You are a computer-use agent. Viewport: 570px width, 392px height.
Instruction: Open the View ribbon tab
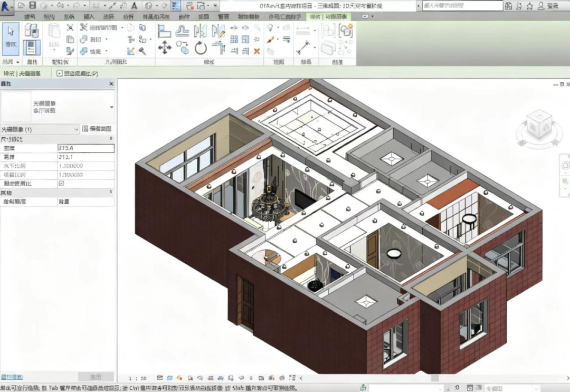pyautogui.click(x=203, y=17)
